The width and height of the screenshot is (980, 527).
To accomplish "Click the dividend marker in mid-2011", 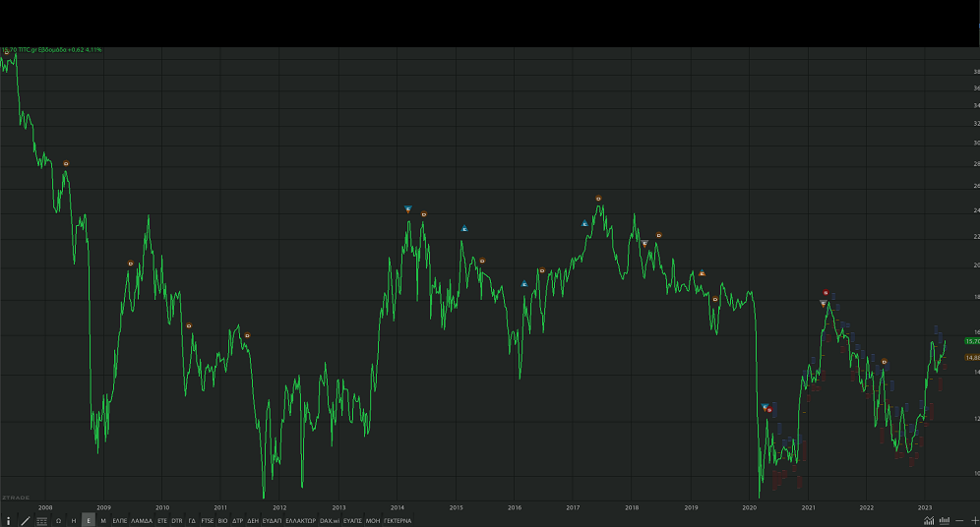I will 248,335.
